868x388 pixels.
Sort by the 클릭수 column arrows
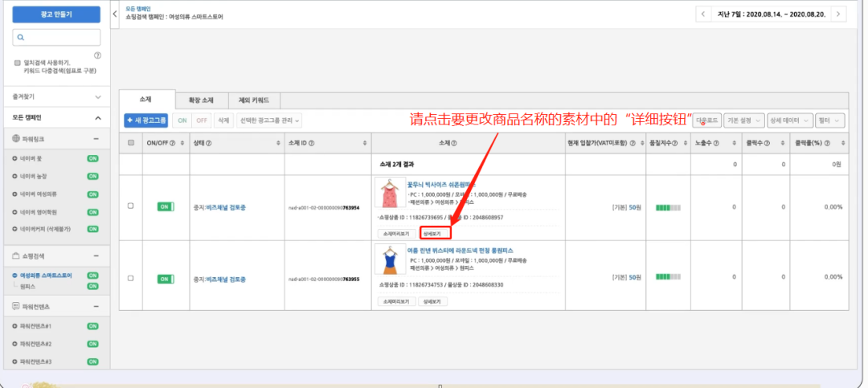pos(783,143)
